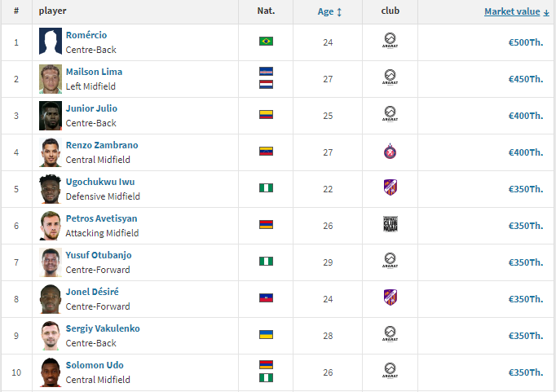Image resolution: width=556 pixels, height=392 pixels.
Task: Open Mailson Lima's player profile
Action: coord(94,72)
